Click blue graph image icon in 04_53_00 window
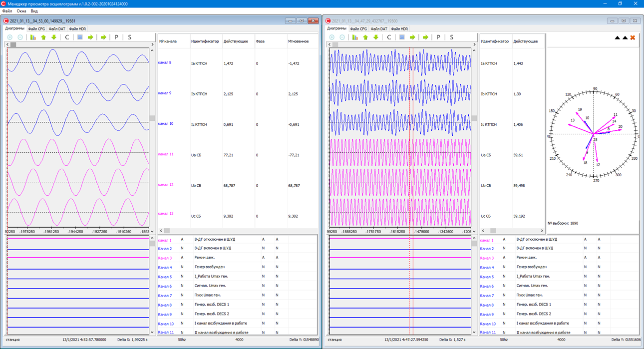Image resolution: width=644 pixels, height=349 pixels. (x=80, y=37)
